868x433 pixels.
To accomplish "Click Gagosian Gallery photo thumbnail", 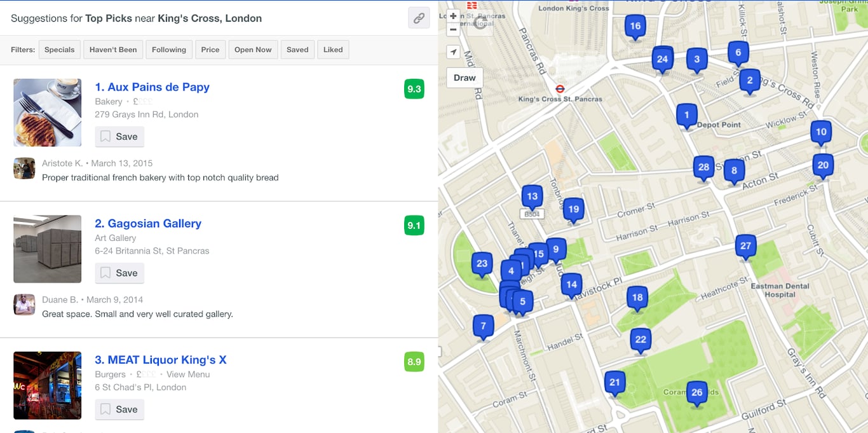I will [48, 249].
